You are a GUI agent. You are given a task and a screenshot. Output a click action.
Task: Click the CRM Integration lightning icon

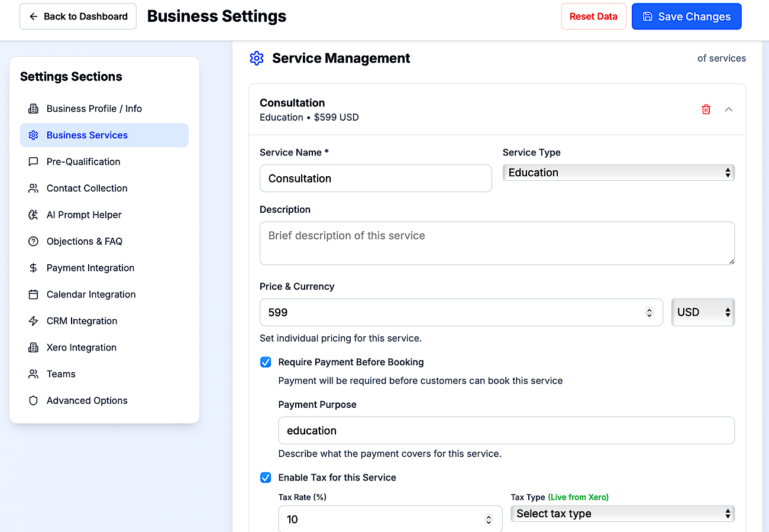click(34, 320)
